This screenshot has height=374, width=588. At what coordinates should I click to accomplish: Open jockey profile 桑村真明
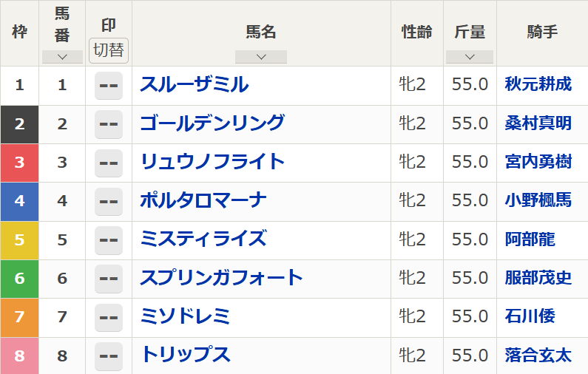538,123
